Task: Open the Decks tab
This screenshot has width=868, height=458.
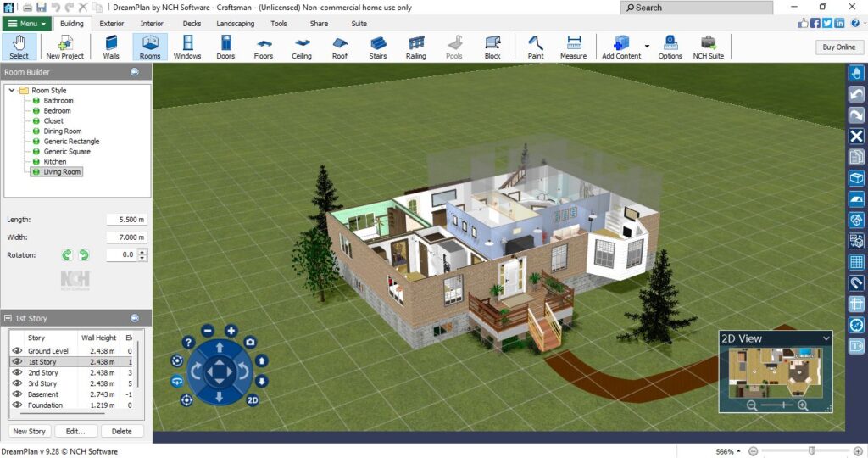Action: tap(192, 24)
